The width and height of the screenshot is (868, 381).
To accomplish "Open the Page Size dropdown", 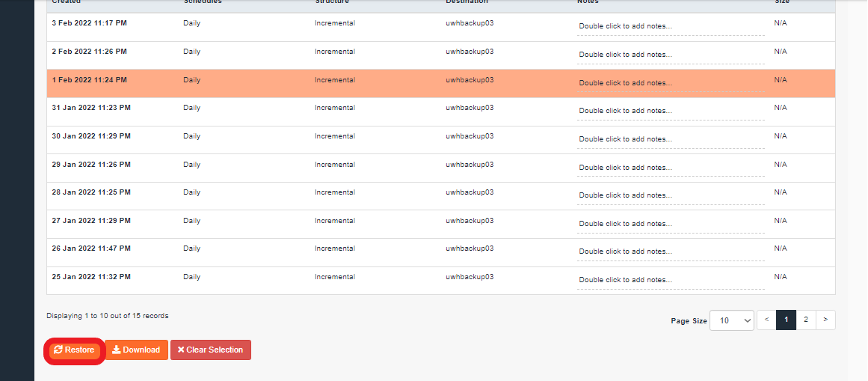I will coord(732,320).
